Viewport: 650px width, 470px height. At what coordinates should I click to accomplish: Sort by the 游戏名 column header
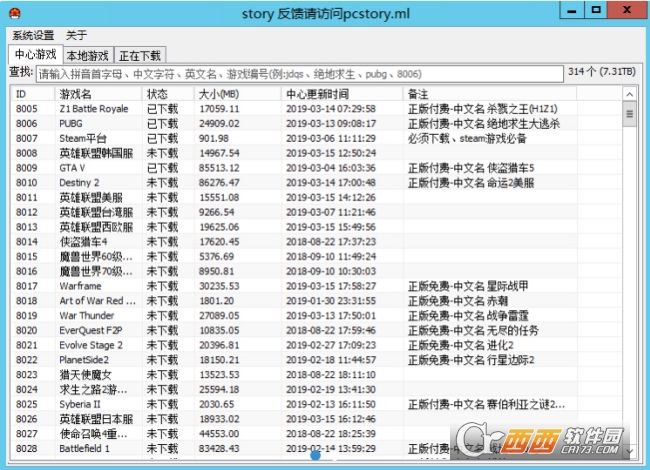click(98, 94)
